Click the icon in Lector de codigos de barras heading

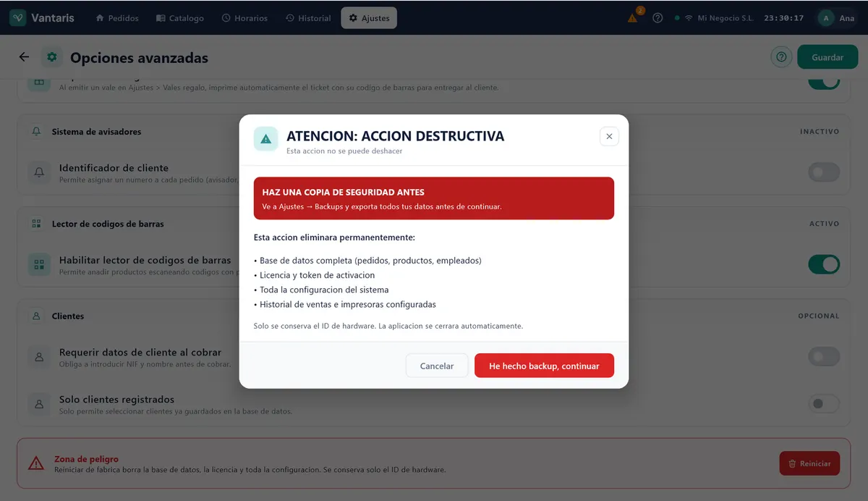point(37,224)
